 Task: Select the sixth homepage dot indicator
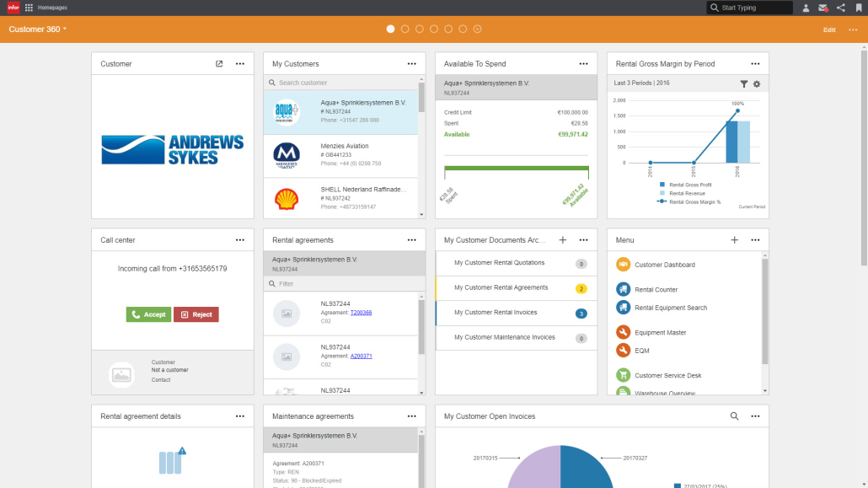[463, 29]
